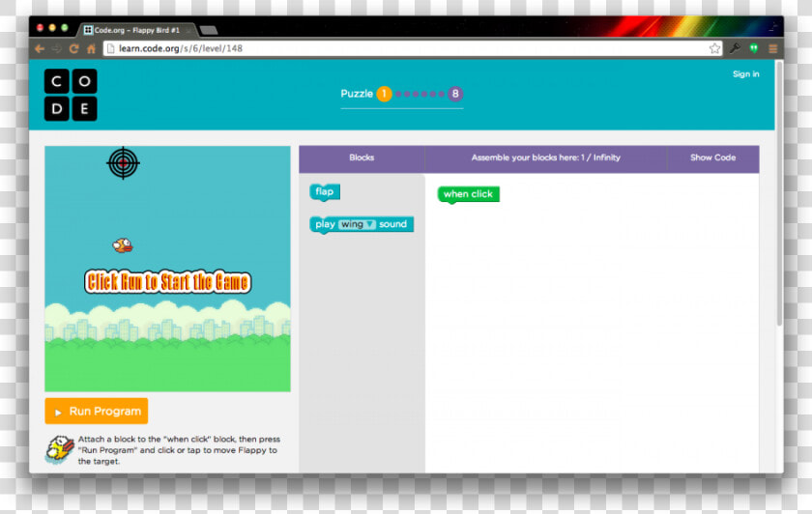
Task: Click the browser forward arrow
Action: click(56, 48)
